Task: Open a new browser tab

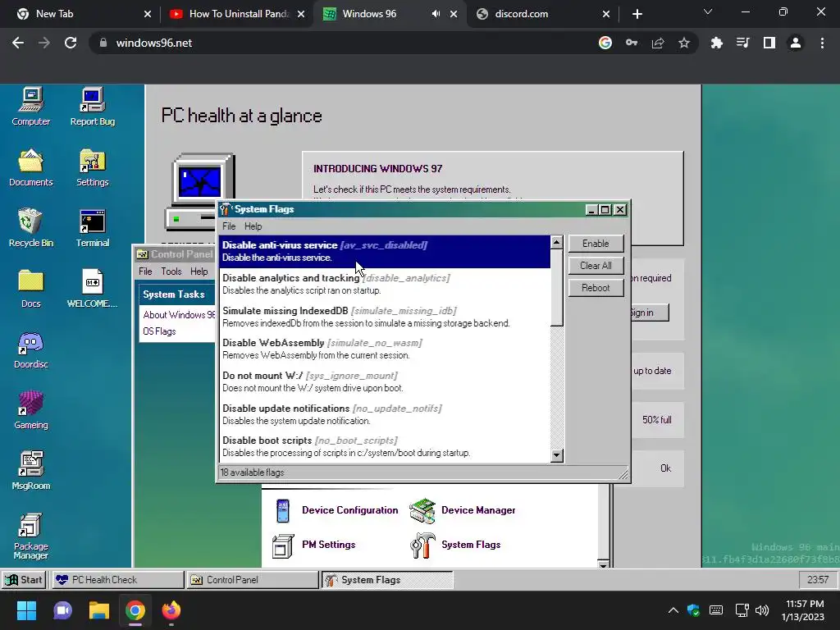Action: point(637,14)
